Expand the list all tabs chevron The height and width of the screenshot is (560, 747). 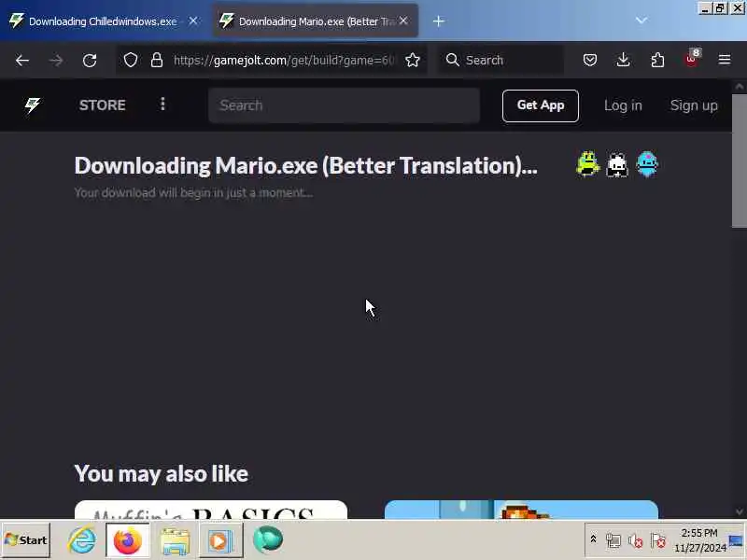[x=641, y=21]
